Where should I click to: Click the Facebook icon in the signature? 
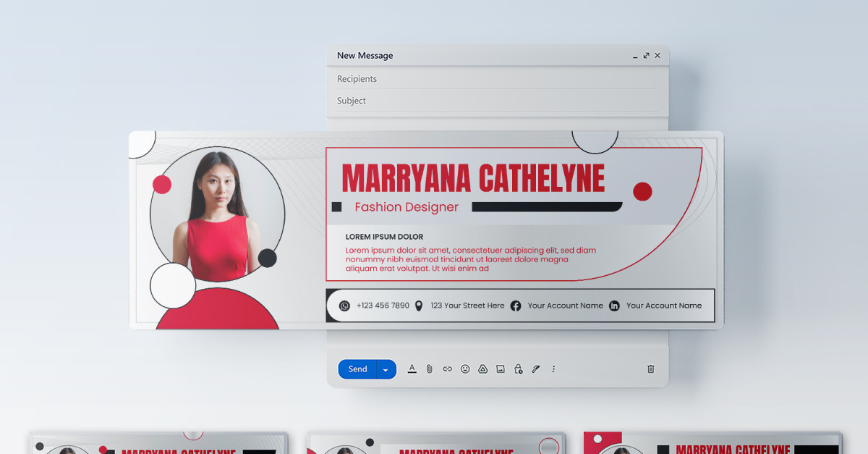coord(516,306)
